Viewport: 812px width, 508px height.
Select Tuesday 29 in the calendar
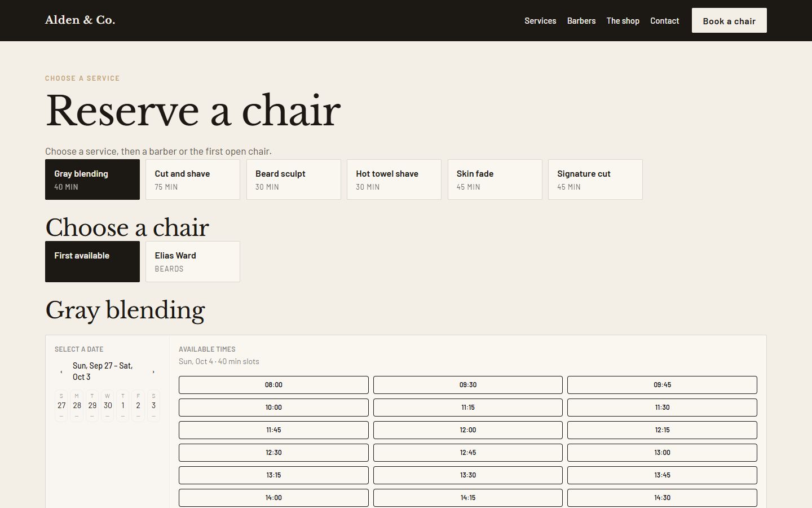click(92, 406)
